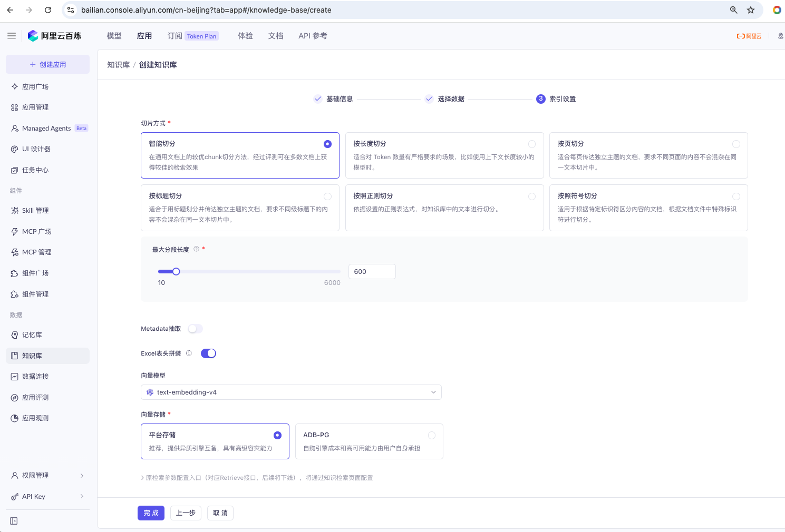Image resolution: width=785 pixels, height=532 pixels.
Task: Click the 组件管理 sidebar icon
Action: click(15, 294)
